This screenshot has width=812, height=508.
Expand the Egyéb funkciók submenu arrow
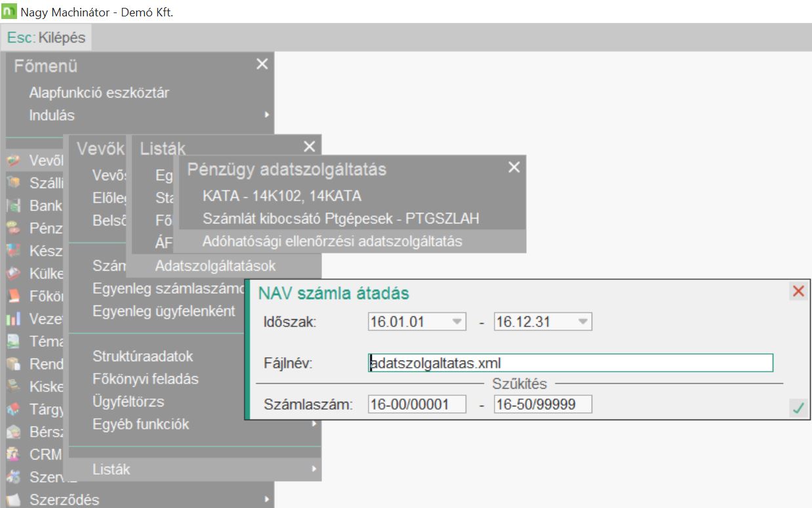point(315,424)
